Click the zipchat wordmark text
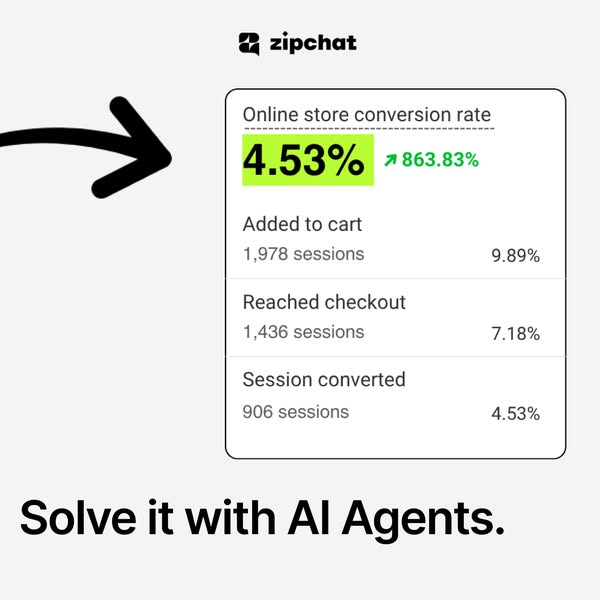The width and height of the screenshot is (600, 600). (312, 43)
